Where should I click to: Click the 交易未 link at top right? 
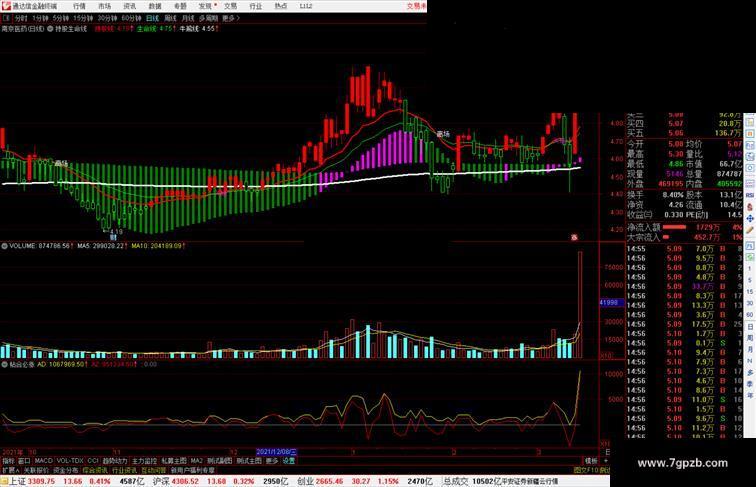[x=416, y=6]
